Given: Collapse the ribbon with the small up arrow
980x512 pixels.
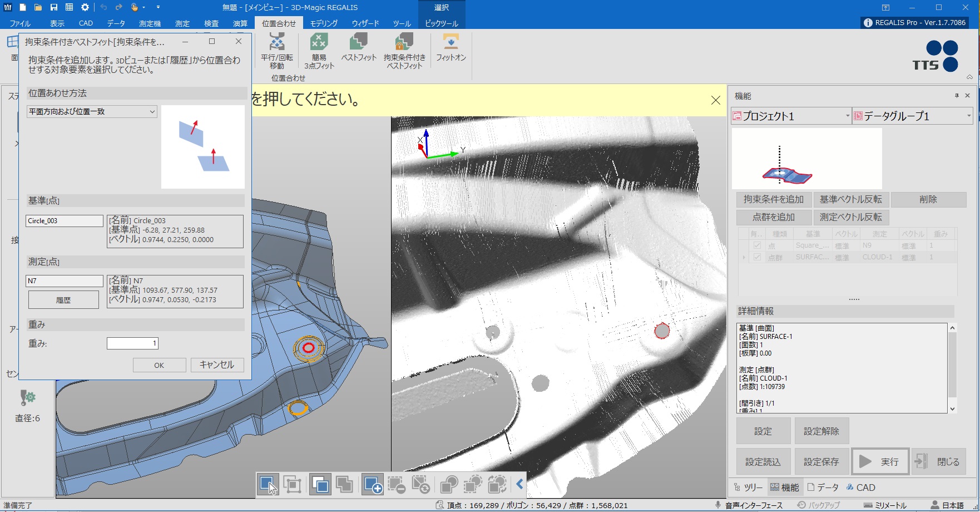Looking at the screenshot, I should click(x=969, y=77).
